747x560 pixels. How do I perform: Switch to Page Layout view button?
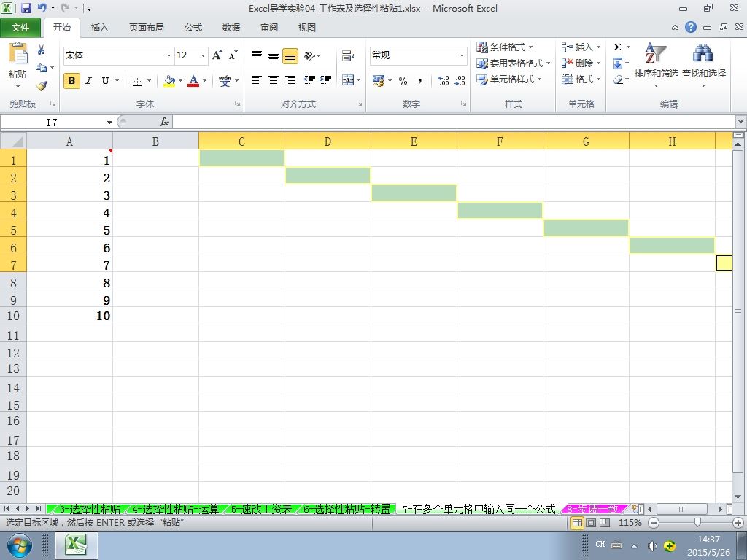click(591, 523)
